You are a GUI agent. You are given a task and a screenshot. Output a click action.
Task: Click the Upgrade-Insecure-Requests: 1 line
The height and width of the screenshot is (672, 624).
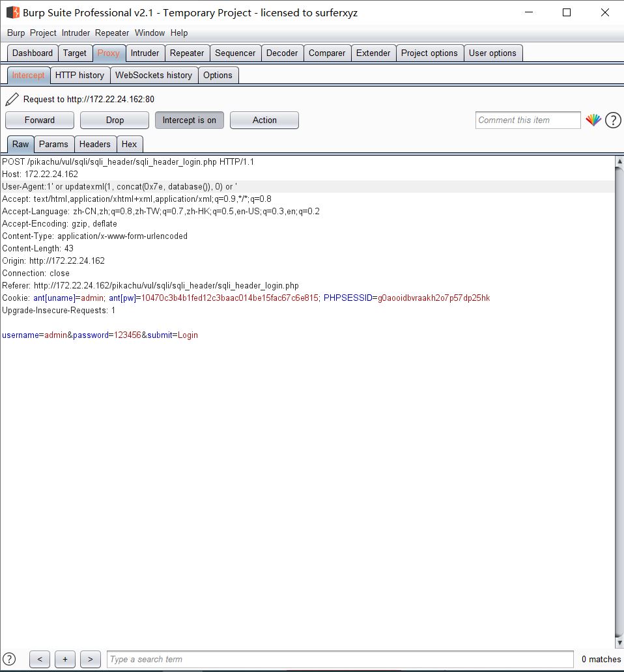point(58,311)
